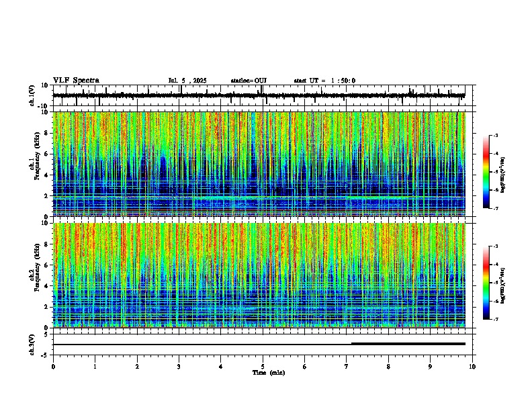Click the "Jul 5, 2025" date label
Screen dimensions: 532x411
[187, 81]
